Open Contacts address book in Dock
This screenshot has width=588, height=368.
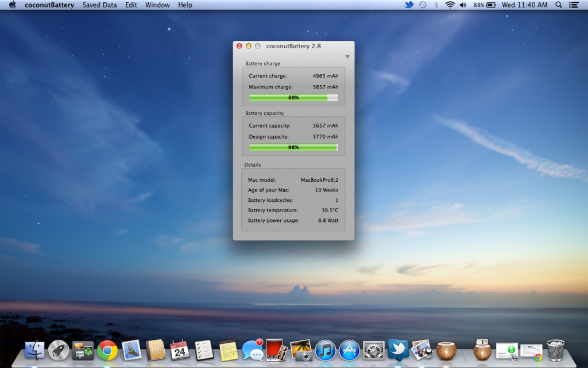click(156, 350)
